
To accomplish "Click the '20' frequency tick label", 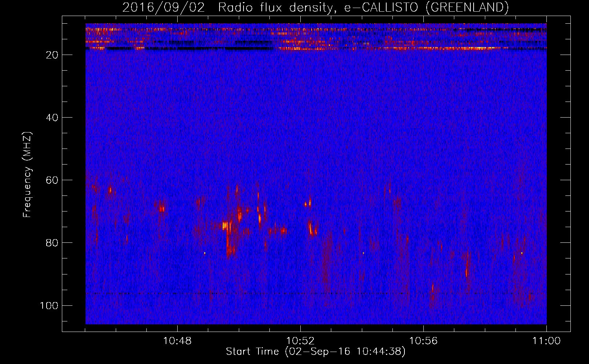I will pyautogui.click(x=52, y=55).
